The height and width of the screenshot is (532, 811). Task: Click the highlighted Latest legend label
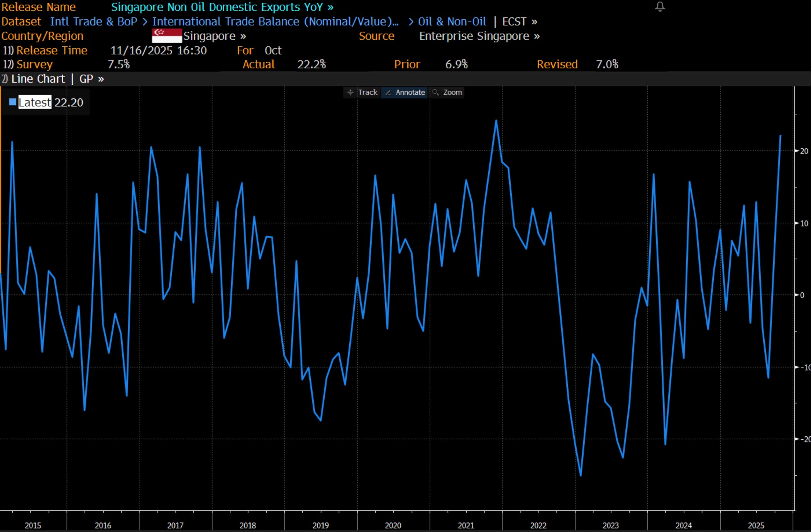tap(34, 102)
